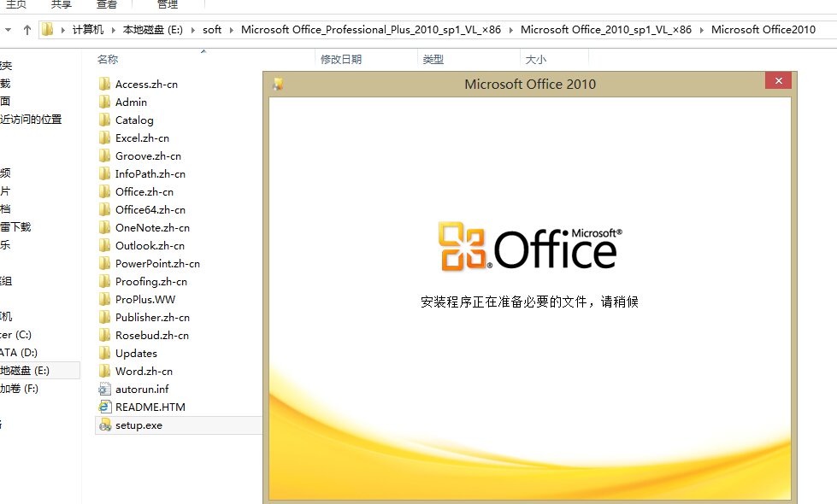The height and width of the screenshot is (504, 837).
Task: Select the InfoPath.zh-cn folder icon
Action: (104, 174)
